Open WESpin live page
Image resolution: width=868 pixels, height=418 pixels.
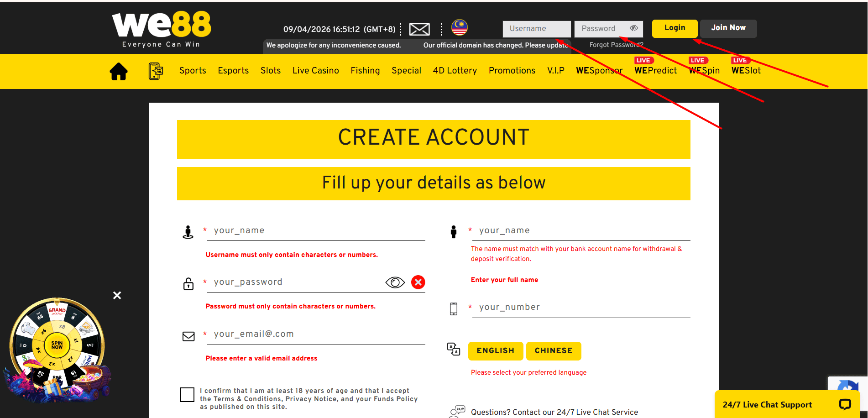coord(704,71)
